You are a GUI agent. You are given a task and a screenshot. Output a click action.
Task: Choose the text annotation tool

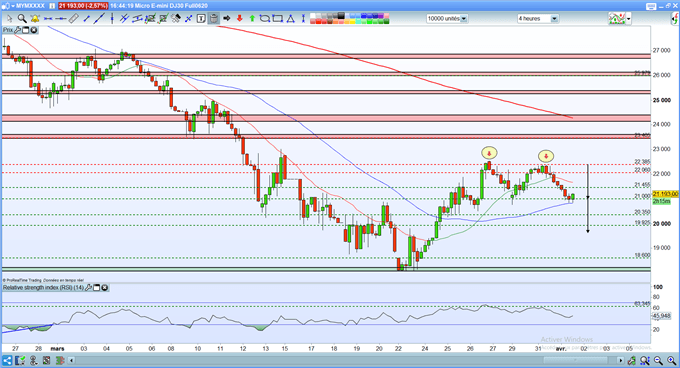tap(201, 18)
